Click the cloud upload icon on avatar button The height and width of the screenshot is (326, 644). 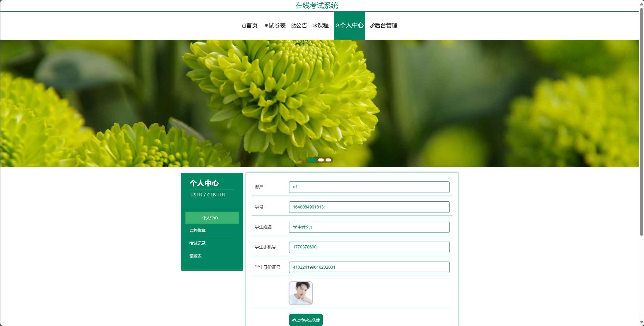click(x=294, y=320)
